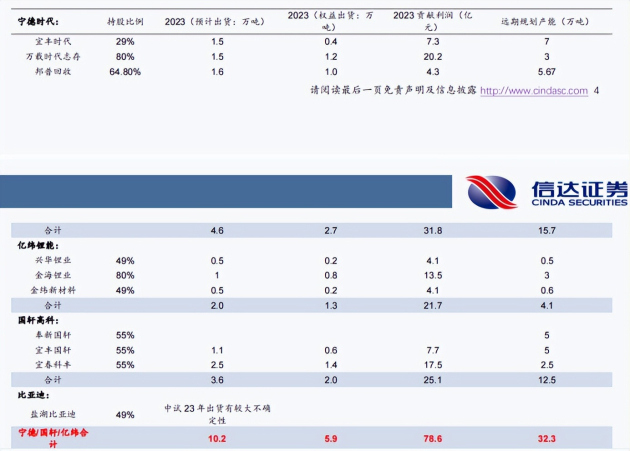Click the 1.3 subtotal equity shipment
The image size is (630, 451).
(x=331, y=306)
